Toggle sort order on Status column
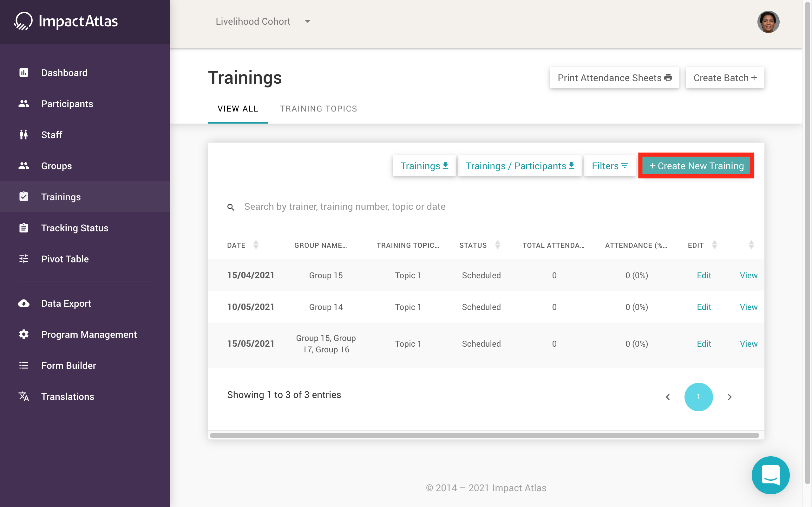The image size is (812, 507). click(x=498, y=245)
